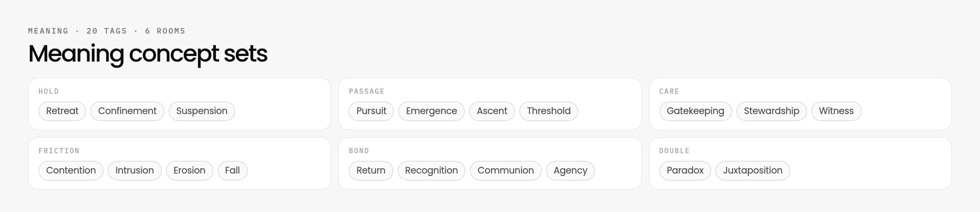The width and height of the screenshot is (980, 212).
Task: Select the Recognition tag
Action: point(432,171)
